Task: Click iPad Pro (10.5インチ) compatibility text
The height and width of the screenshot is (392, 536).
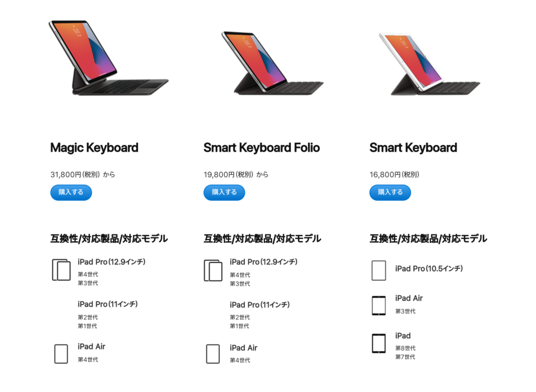Action: tap(429, 268)
